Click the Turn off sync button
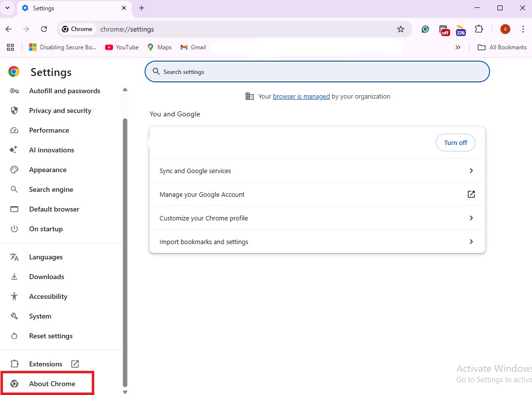 [456, 143]
